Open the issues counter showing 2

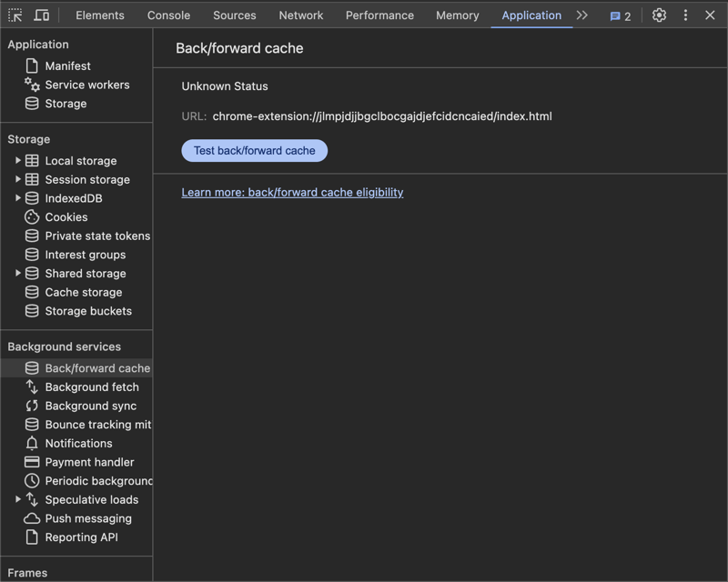621,16
